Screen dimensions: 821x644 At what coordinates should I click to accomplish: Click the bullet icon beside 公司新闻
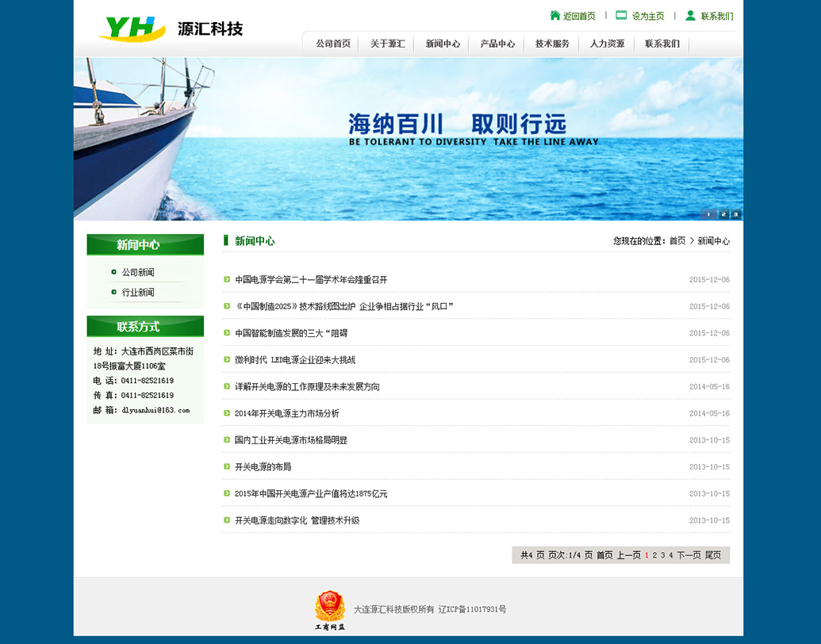tap(114, 272)
